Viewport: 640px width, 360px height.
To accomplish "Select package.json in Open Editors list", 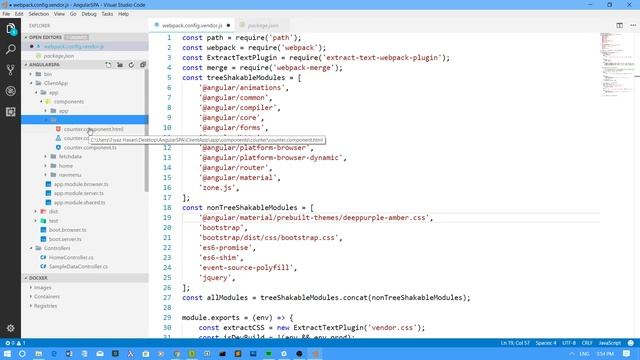I will [x=59, y=56].
